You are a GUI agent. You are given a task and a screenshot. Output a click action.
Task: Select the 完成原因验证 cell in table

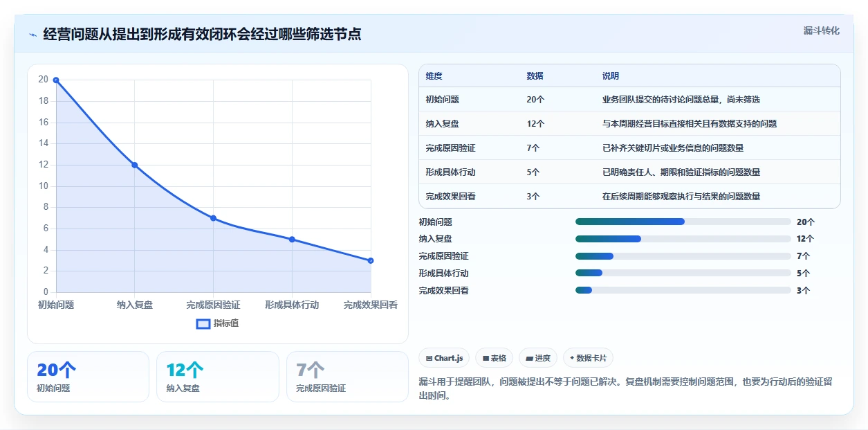451,148
